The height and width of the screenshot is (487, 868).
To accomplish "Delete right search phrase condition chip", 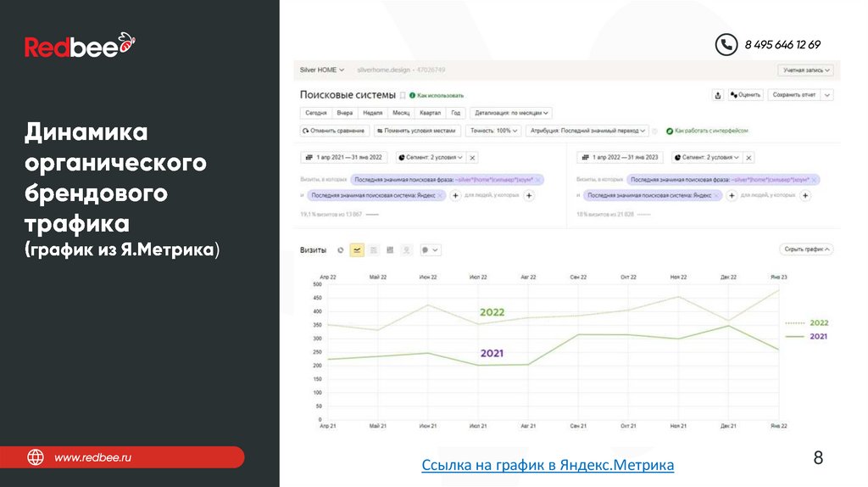I will pos(814,180).
